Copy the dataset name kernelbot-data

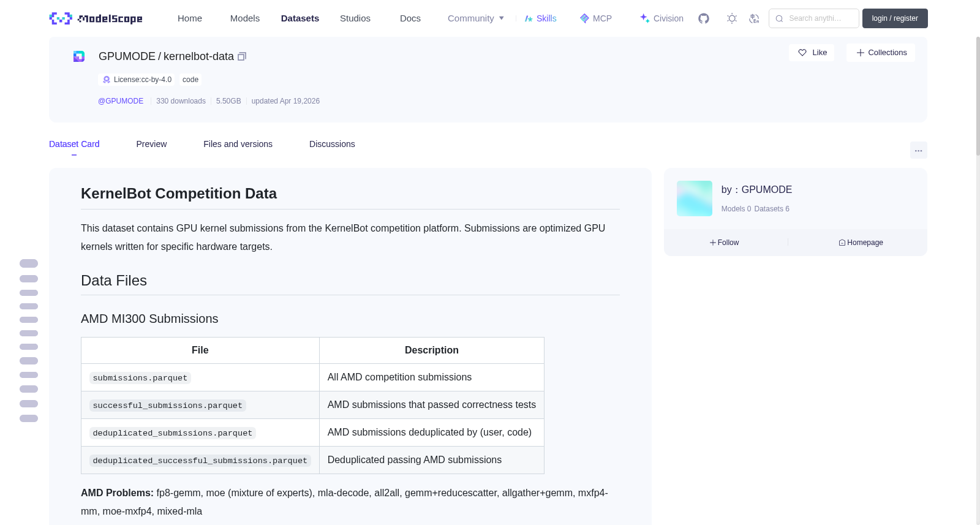pos(242,56)
